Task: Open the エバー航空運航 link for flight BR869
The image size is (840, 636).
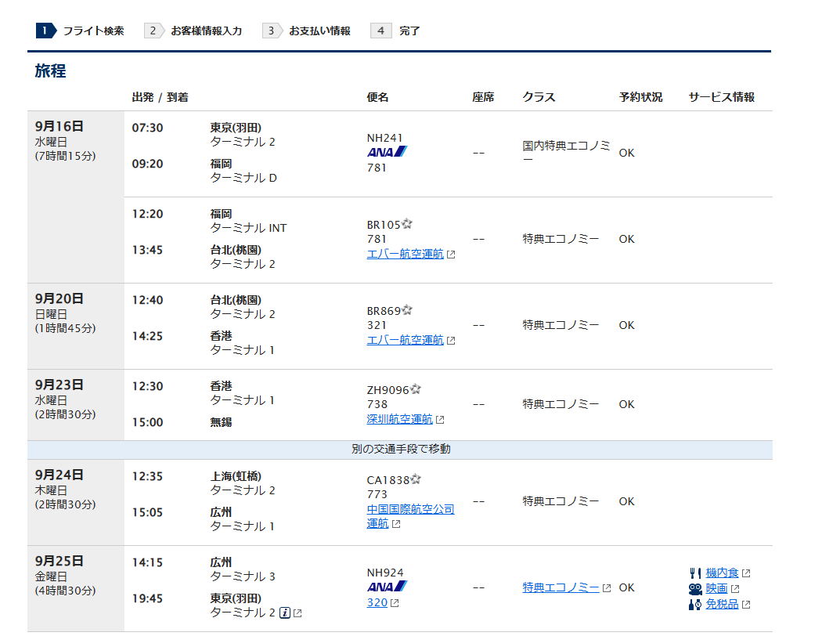Action: (405, 340)
